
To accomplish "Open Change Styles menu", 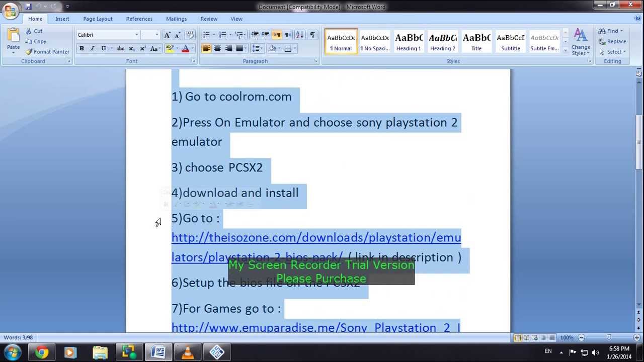I will tap(581, 42).
